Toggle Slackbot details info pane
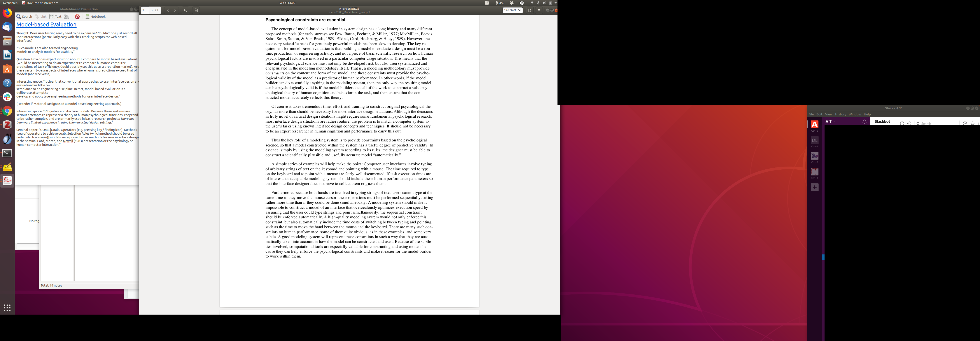The height and width of the screenshot is (341, 980). (x=902, y=123)
